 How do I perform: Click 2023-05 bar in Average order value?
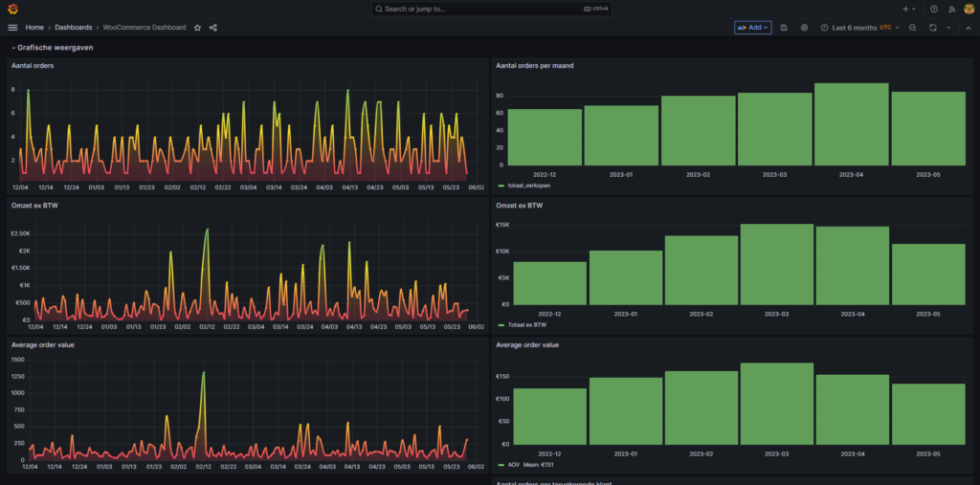click(x=929, y=414)
